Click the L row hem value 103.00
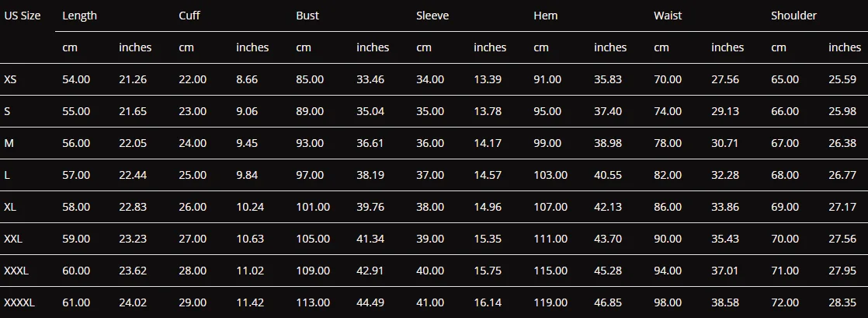This screenshot has height=318, width=868. tap(550, 175)
